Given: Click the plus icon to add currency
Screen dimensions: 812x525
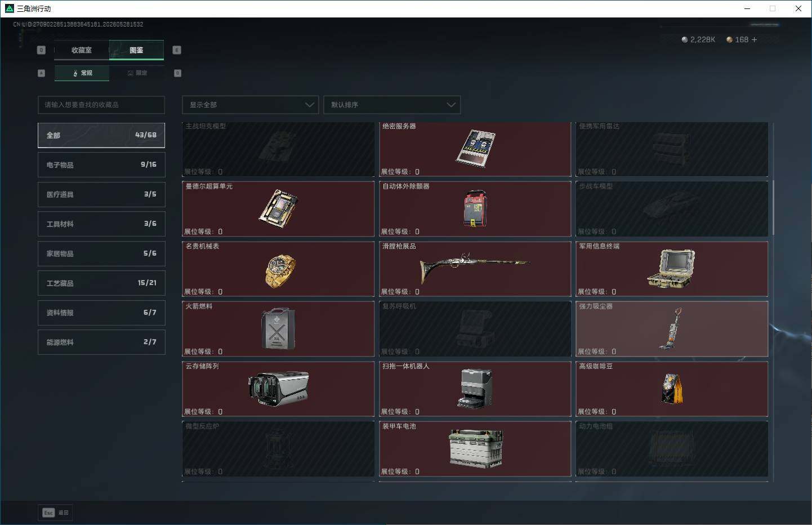Looking at the screenshot, I should [x=754, y=39].
